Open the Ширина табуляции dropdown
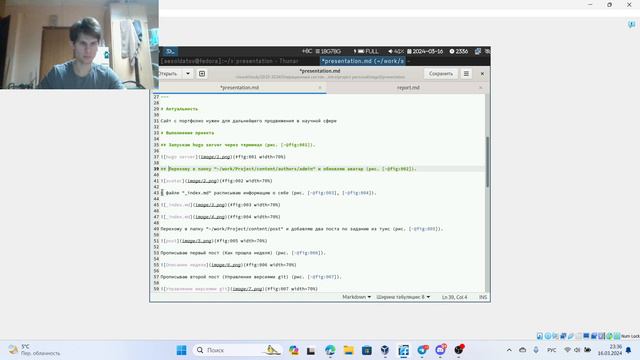 (x=403, y=297)
